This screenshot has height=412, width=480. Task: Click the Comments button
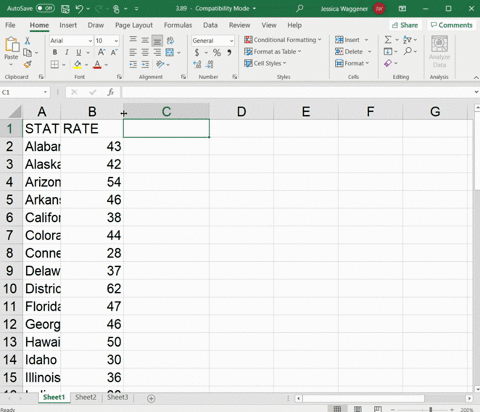click(452, 25)
